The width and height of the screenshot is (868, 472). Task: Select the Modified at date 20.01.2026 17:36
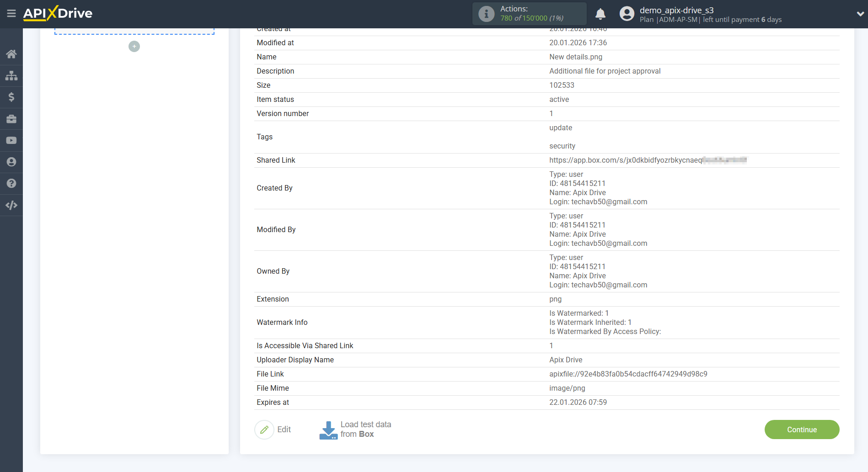pyautogui.click(x=578, y=42)
